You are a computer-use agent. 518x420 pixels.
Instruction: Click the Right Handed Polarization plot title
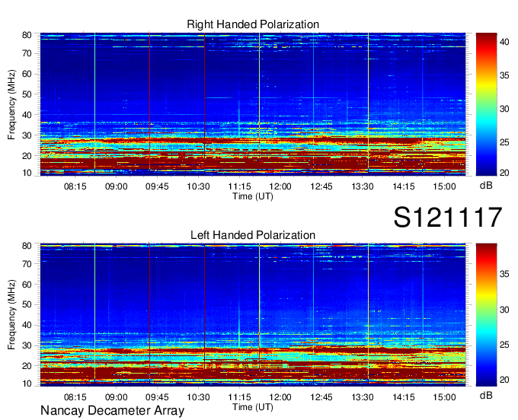pyautogui.click(x=253, y=24)
